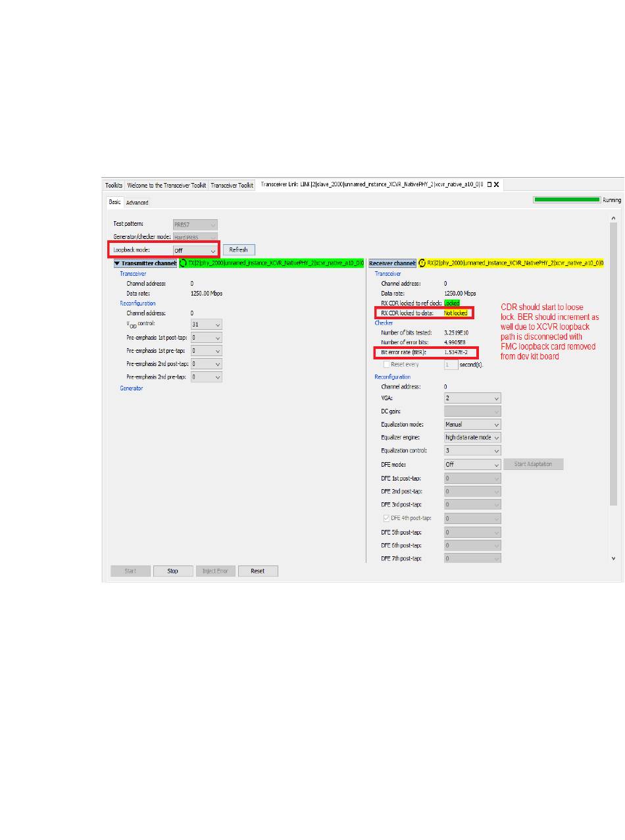Viewport: 625px width, 840px height.
Task: Close the Transceiver Link tab
Action: click(497, 185)
